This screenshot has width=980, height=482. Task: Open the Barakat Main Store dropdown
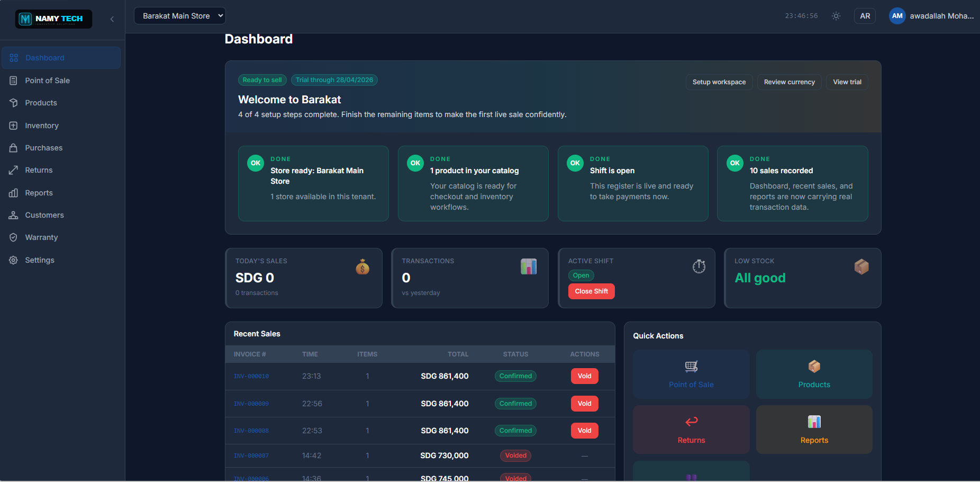(180, 16)
